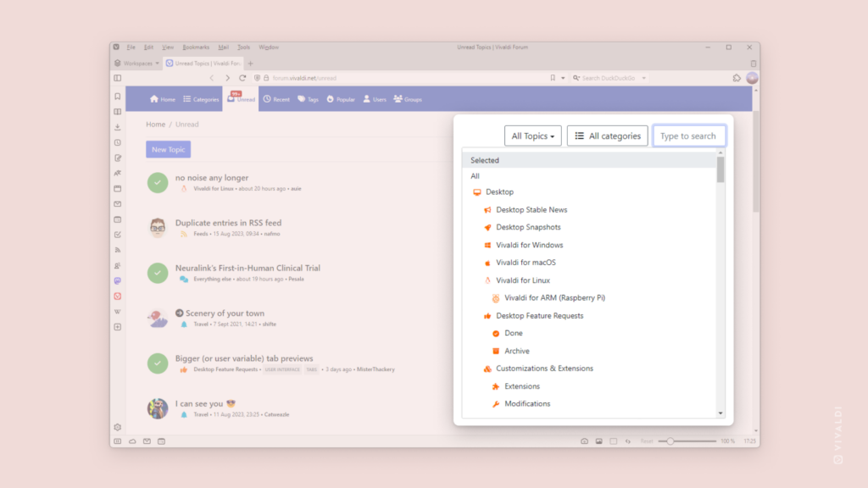Viewport: 868px width, 488px height.
Task: Open search engine dropdown arrow
Action: [x=644, y=78]
